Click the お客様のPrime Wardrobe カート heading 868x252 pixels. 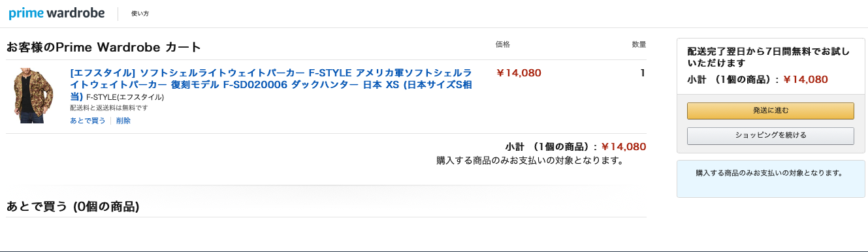(103, 48)
